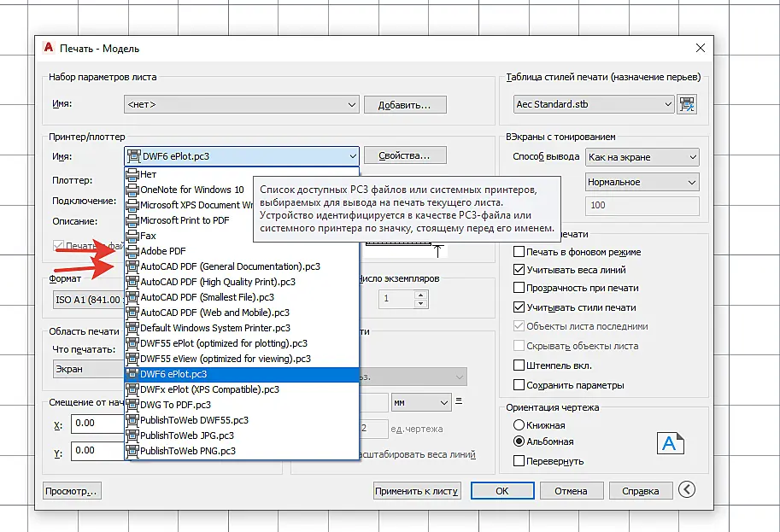Collapse the printer name dropdown DWF6 ePlot.pc3
This screenshot has width=780, height=532.
click(x=241, y=156)
